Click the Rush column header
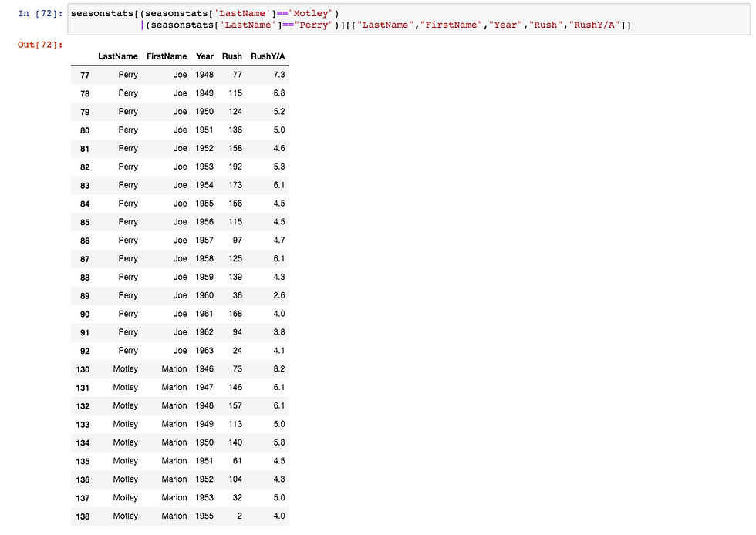Viewport: 756px width, 535px height. coord(232,56)
